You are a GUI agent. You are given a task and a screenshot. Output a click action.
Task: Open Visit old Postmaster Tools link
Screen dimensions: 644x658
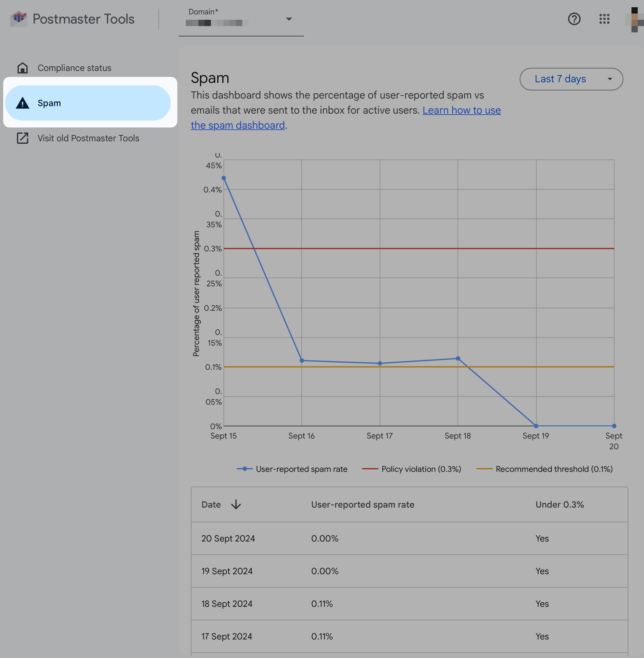pyautogui.click(x=88, y=138)
